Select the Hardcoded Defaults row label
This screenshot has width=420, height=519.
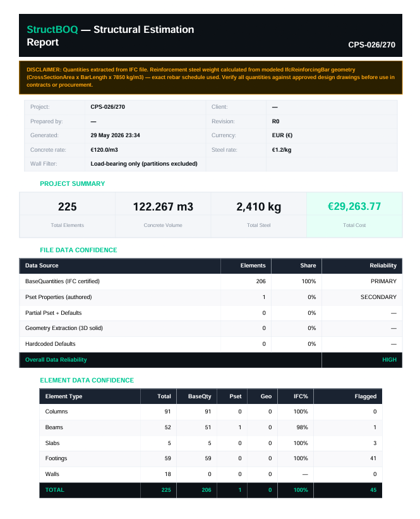[51, 344]
